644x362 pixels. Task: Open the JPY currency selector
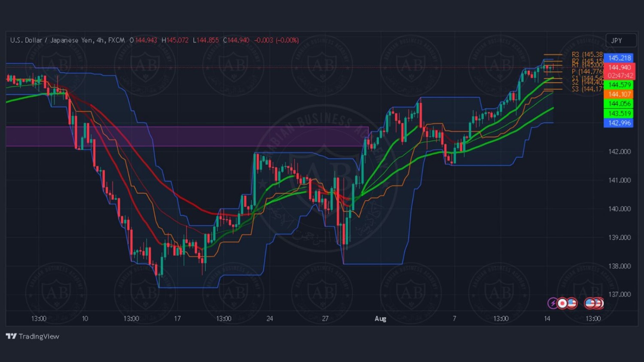tap(620, 40)
